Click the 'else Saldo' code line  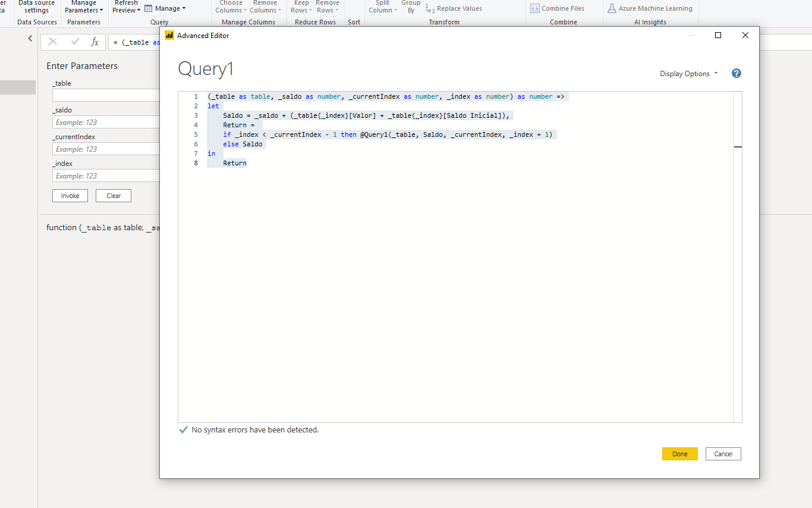pos(243,144)
